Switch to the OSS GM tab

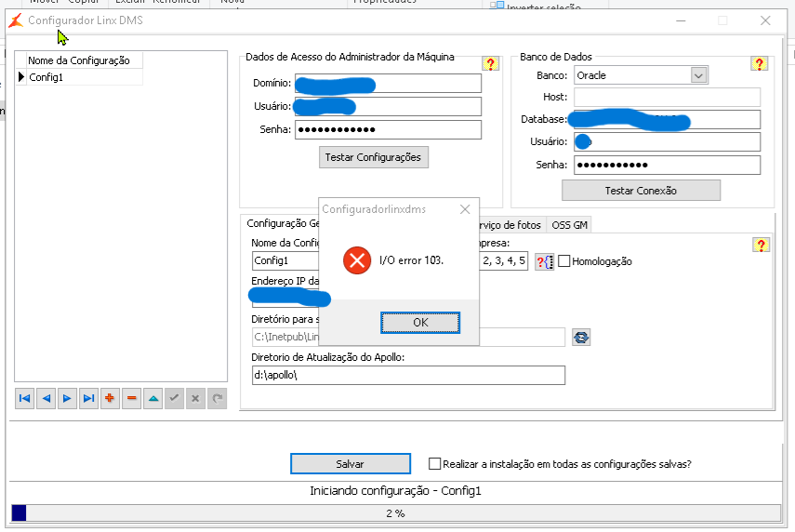[x=569, y=225]
